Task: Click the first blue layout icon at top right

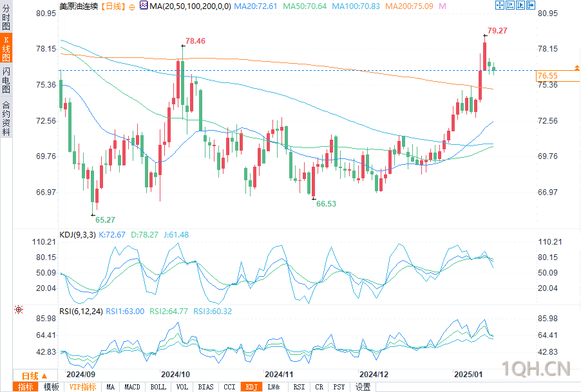Action: click(x=499, y=5)
